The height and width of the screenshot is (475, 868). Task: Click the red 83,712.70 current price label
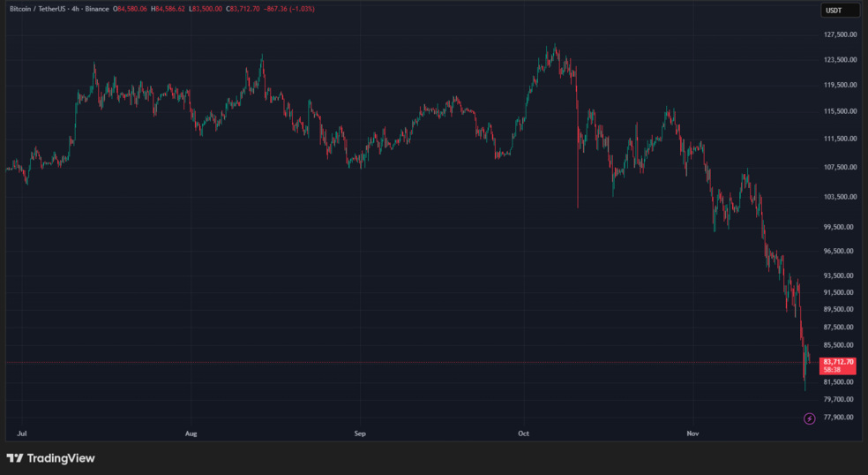click(838, 362)
